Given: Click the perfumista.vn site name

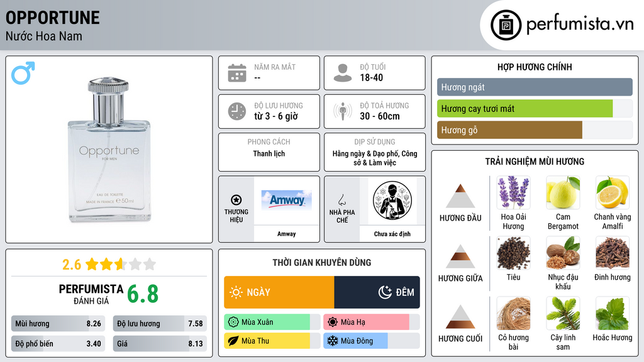Looking at the screenshot, I should [580, 24].
